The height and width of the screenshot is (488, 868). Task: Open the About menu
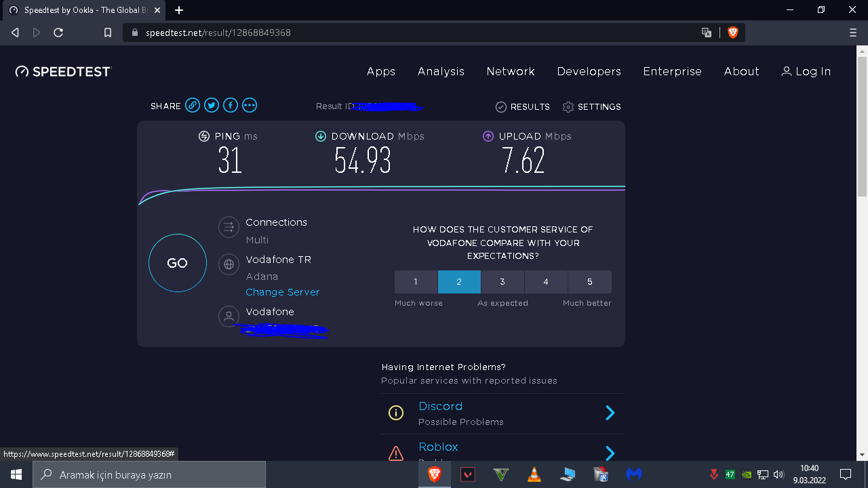point(742,71)
